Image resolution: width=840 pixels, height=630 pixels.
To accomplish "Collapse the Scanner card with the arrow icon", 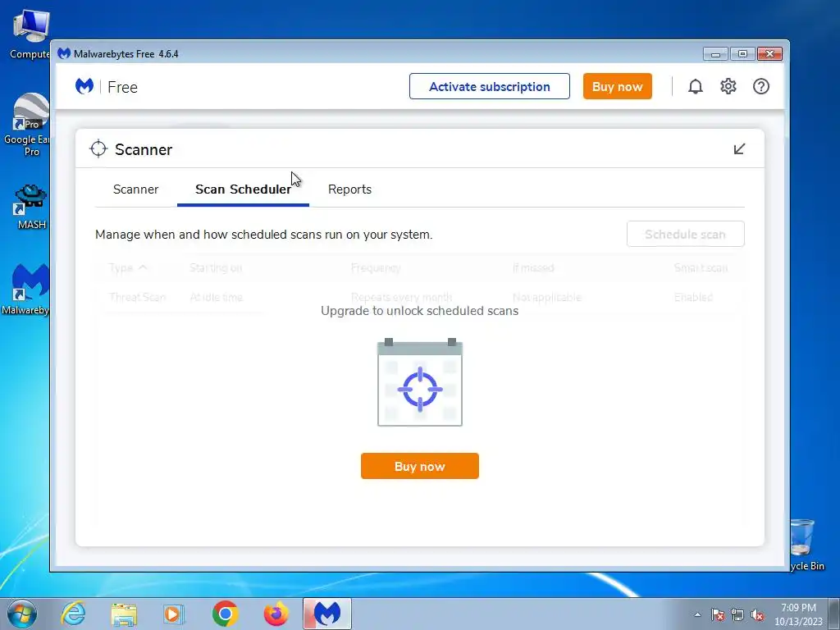I will click(739, 149).
